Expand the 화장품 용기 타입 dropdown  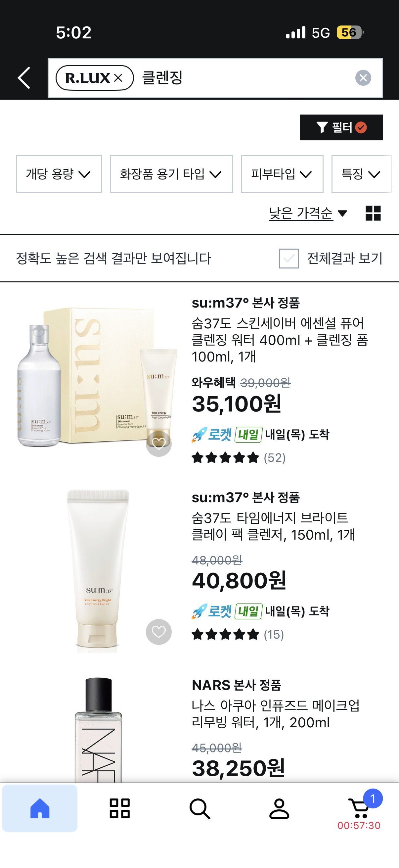[x=171, y=174]
